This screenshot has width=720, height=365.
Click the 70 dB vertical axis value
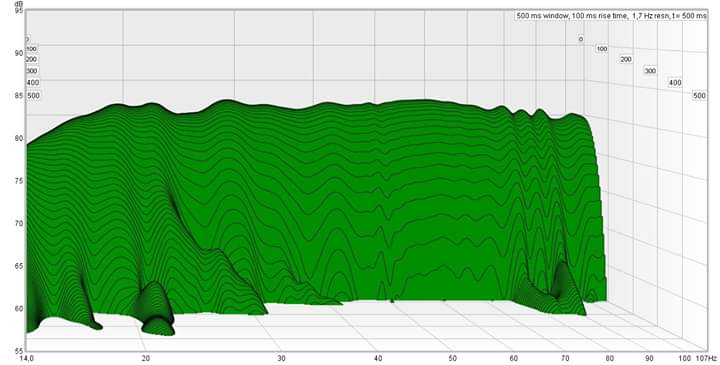point(18,223)
